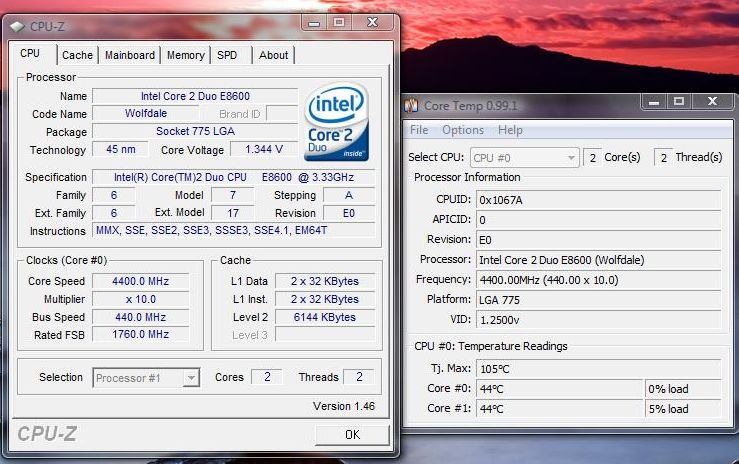Click the Core #0 '0% load' field
Screen dimensions: 739x464
(x=683, y=389)
